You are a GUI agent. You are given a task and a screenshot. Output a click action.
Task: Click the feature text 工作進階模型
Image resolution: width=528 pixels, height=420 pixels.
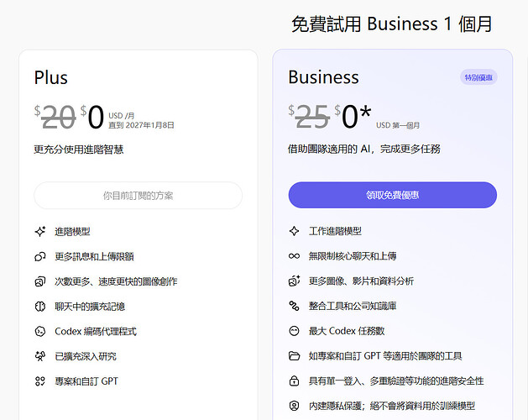[335, 231]
